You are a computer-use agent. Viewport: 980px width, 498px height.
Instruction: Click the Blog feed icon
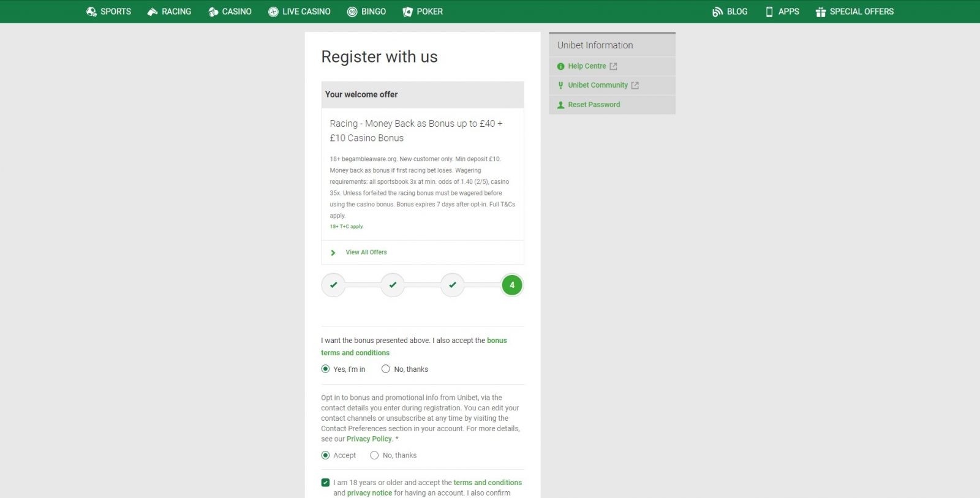tap(717, 12)
